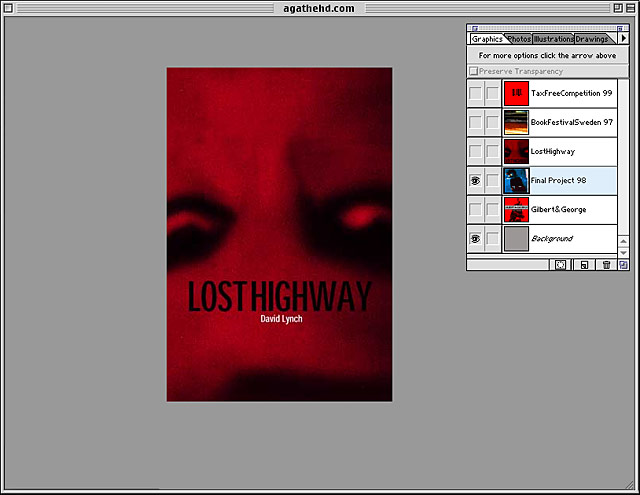Screen dimensions: 640x495
Task: Show the BookFestivalSweden 97 layer visibility box
Action: click(x=475, y=122)
